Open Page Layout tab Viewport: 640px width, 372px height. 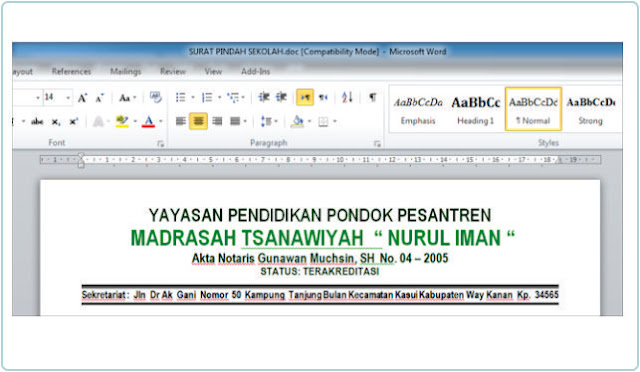pyautogui.click(x=22, y=71)
